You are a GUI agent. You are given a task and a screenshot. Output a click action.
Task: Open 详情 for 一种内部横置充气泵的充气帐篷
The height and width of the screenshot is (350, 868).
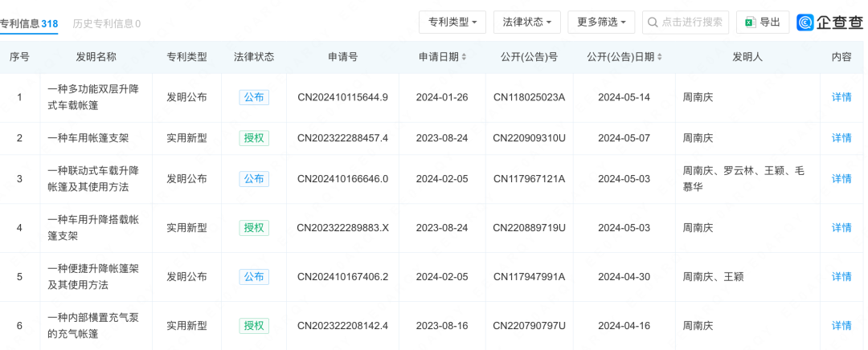click(x=841, y=326)
